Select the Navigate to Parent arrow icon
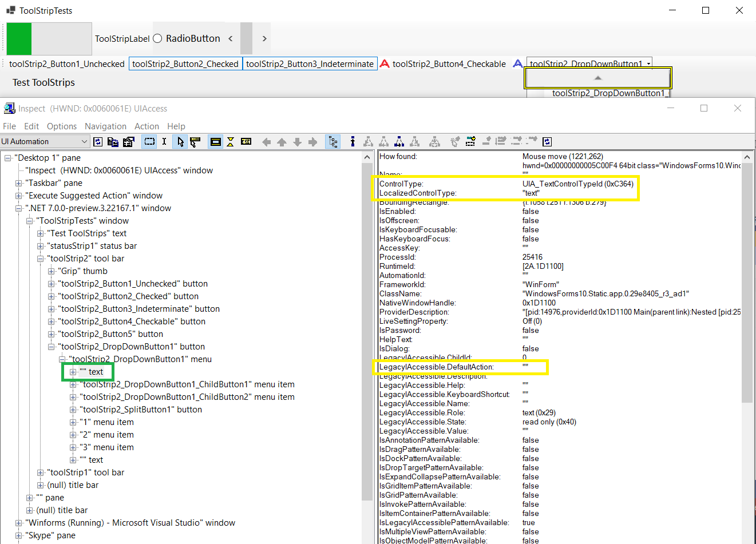756x544 pixels. tap(282, 141)
